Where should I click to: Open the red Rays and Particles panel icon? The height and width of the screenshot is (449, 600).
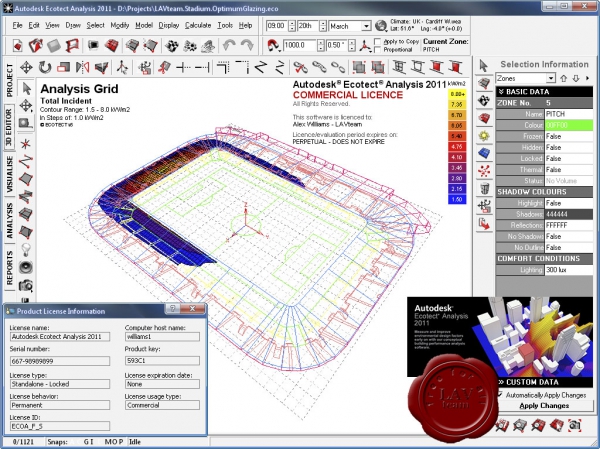pyautogui.click(x=484, y=171)
